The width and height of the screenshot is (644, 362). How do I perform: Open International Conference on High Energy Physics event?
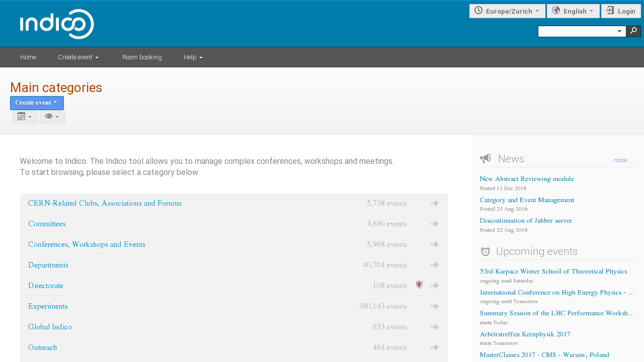(x=557, y=293)
